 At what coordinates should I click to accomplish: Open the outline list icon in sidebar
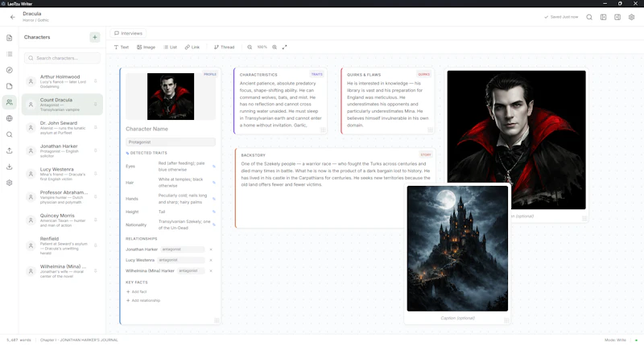click(10, 54)
